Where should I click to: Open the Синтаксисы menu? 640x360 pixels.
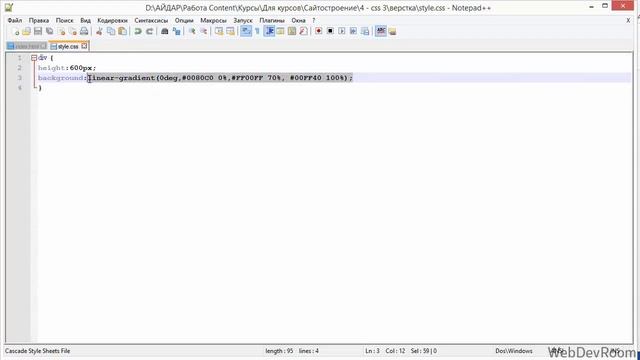coord(151,20)
